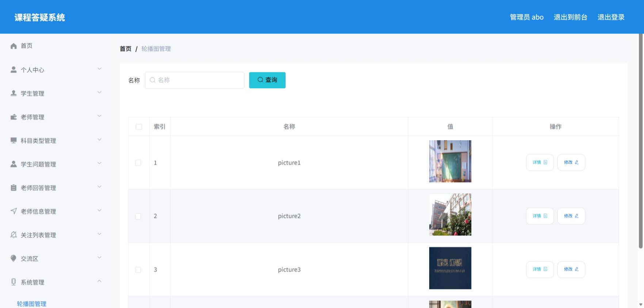The height and width of the screenshot is (308, 644).
Task: Open the 科目类型管理 sidebar menu
Action: 55,140
